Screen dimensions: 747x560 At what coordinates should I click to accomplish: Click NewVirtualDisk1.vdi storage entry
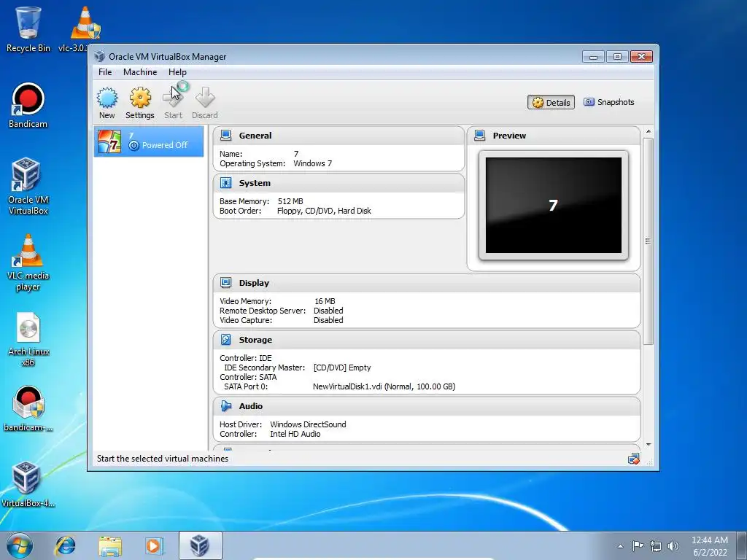click(384, 386)
